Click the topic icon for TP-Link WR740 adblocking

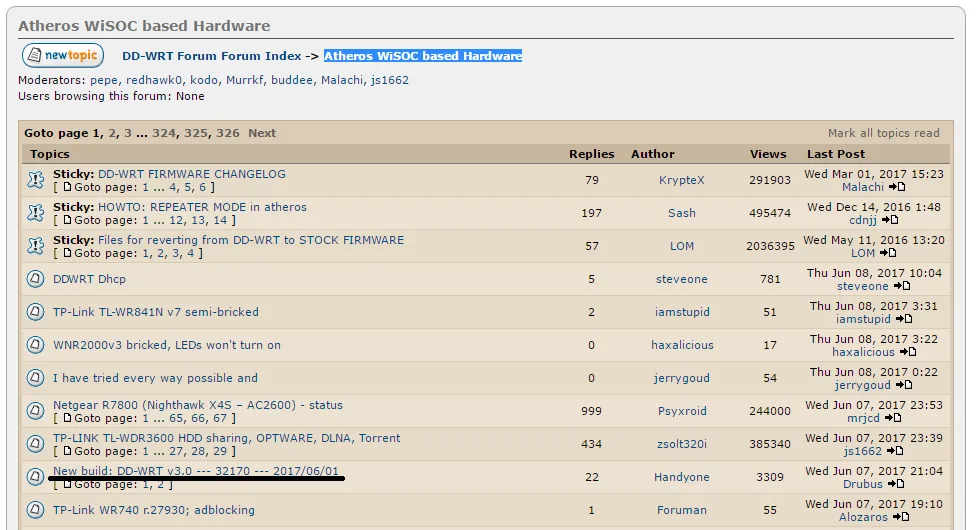[36, 510]
